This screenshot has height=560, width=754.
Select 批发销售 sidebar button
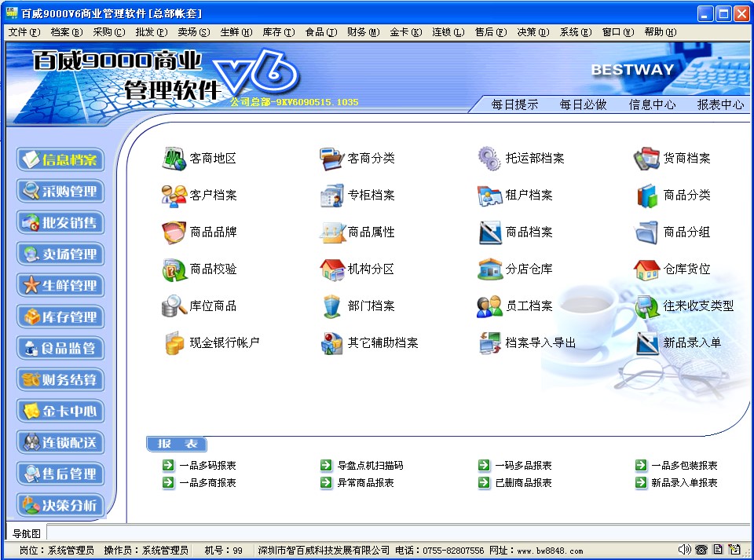coord(60,222)
